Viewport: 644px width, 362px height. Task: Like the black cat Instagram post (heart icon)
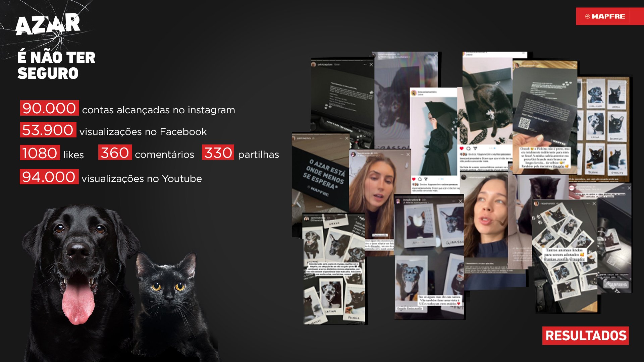pos(462,148)
